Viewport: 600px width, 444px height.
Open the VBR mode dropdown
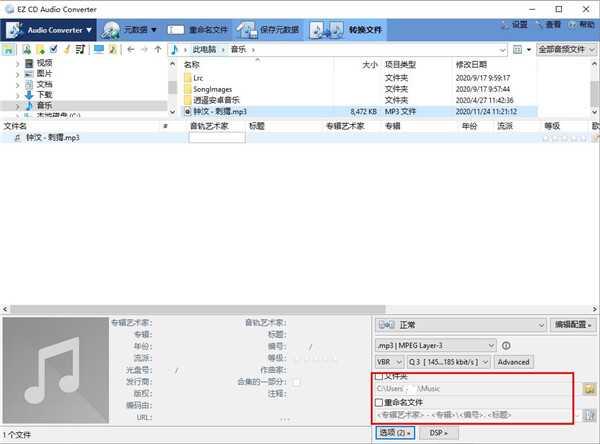387,361
